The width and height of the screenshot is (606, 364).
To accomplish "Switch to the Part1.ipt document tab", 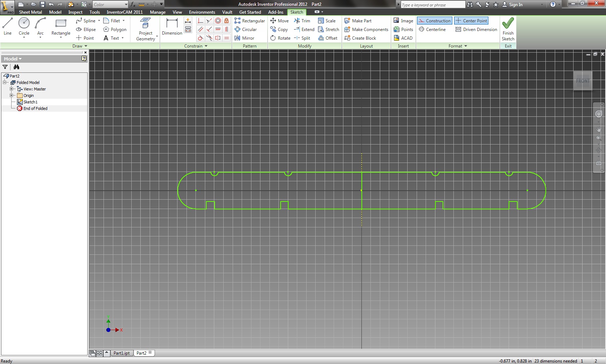I will tap(122, 353).
